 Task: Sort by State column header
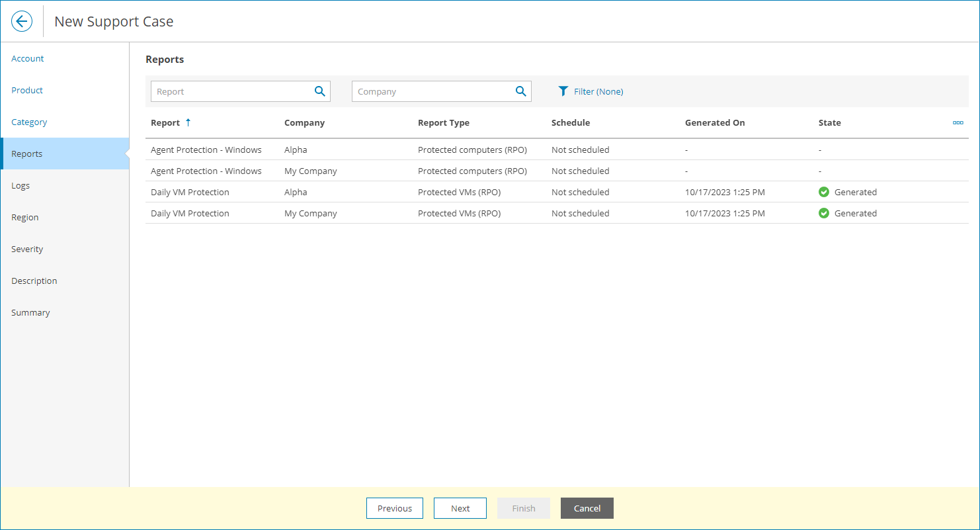(830, 122)
